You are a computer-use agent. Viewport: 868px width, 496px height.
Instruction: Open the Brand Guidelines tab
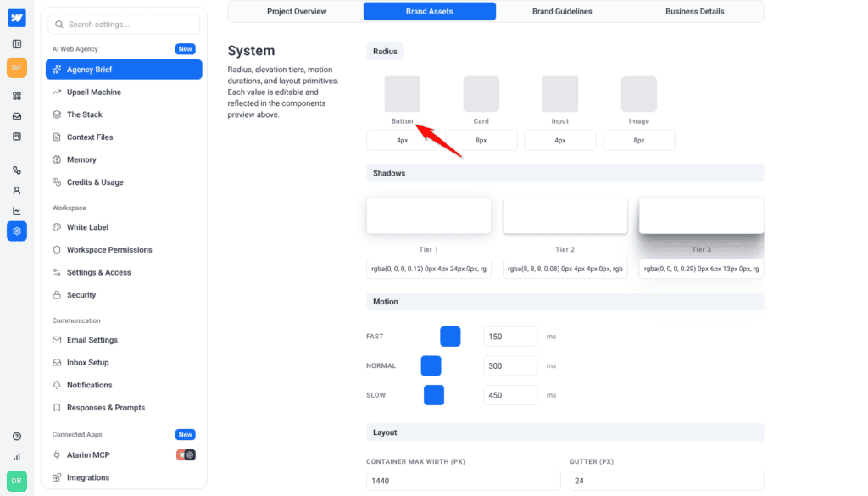[x=562, y=12]
